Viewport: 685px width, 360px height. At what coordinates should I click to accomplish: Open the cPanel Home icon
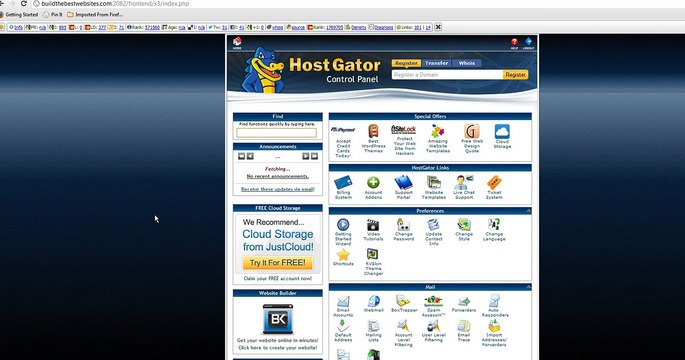point(237,43)
